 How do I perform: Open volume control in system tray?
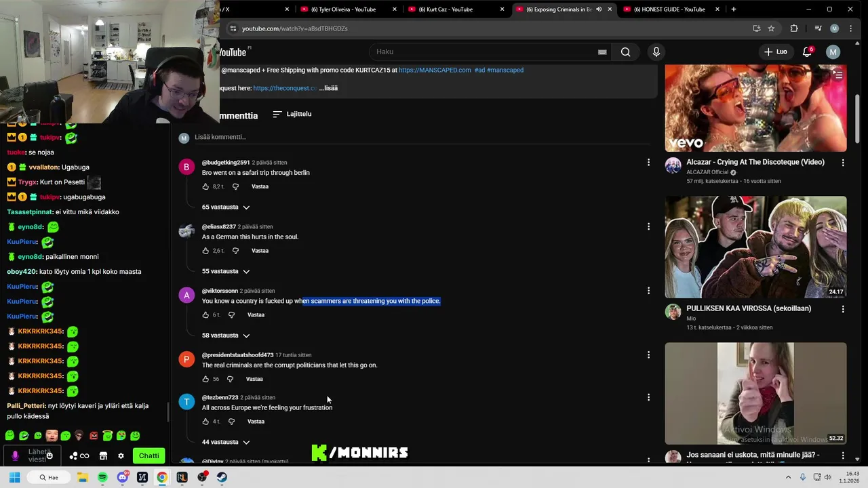[827, 477]
